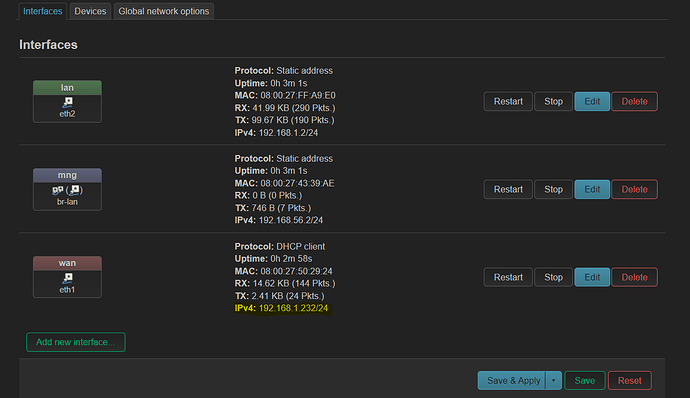Click wan Uptime 0h 2m 58s text
Screen dimensions: 690x398
(x=273, y=259)
